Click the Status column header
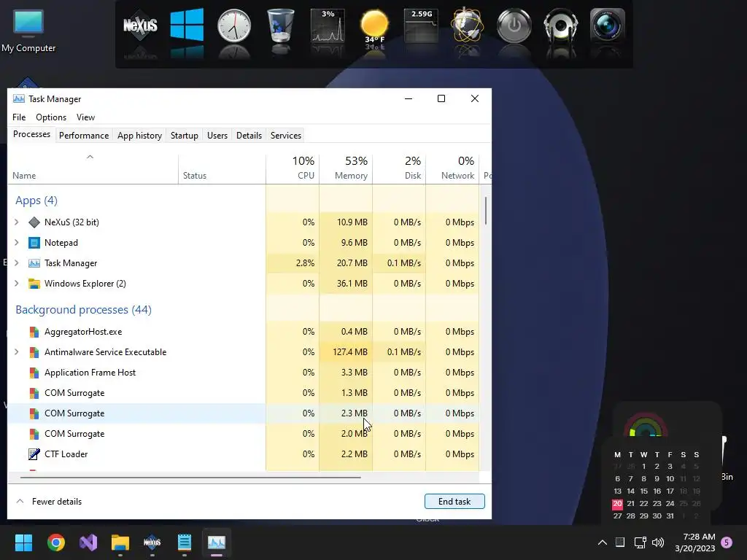Screen dimensions: 747x560 [x=222, y=169]
